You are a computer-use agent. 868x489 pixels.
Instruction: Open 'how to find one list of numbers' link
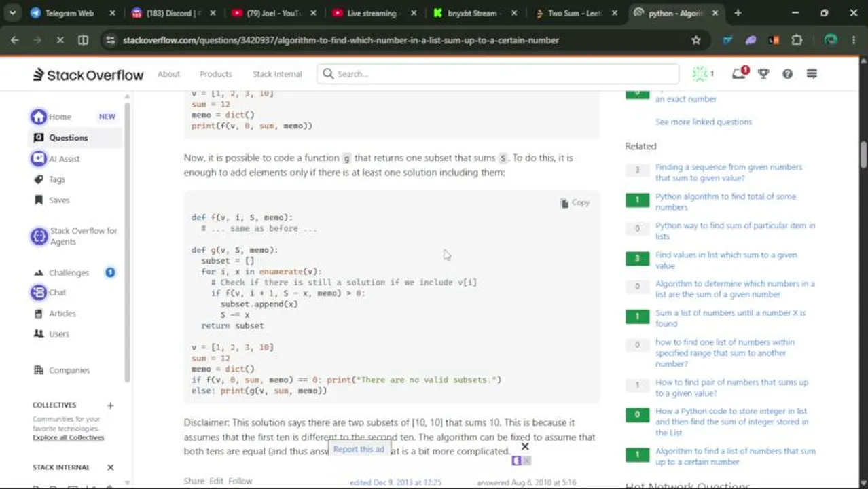[x=724, y=353]
